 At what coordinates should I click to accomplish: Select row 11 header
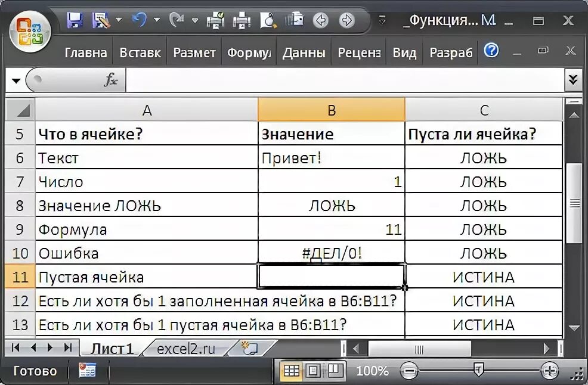click(x=20, y=277)
